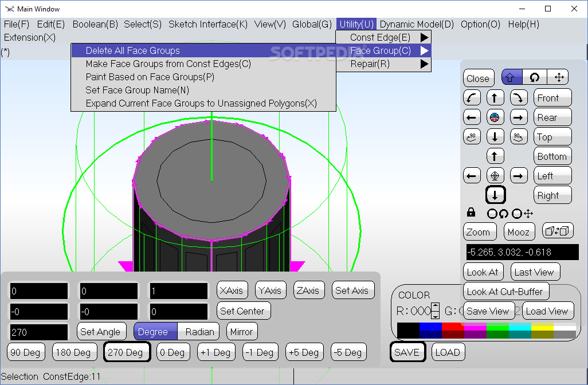Select Radian angle unit

pyautogui.click(x=199, y=331)
